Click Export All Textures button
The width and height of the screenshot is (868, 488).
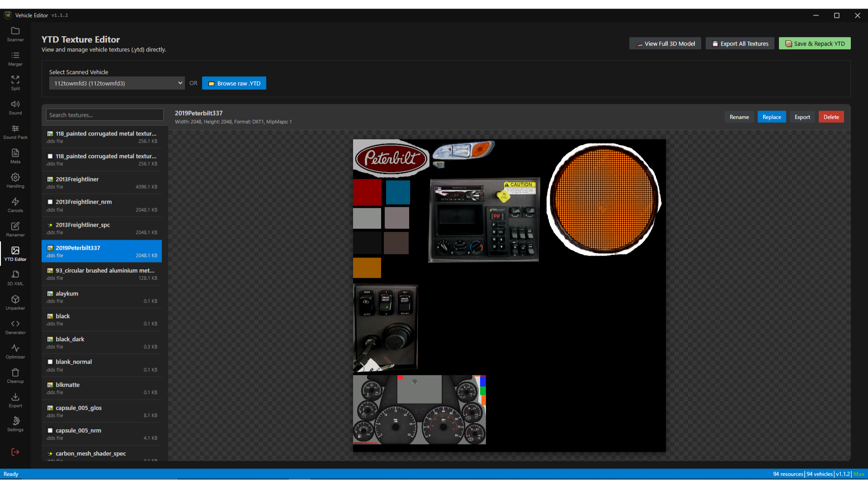pyautogui.click(x=740, y=43)
